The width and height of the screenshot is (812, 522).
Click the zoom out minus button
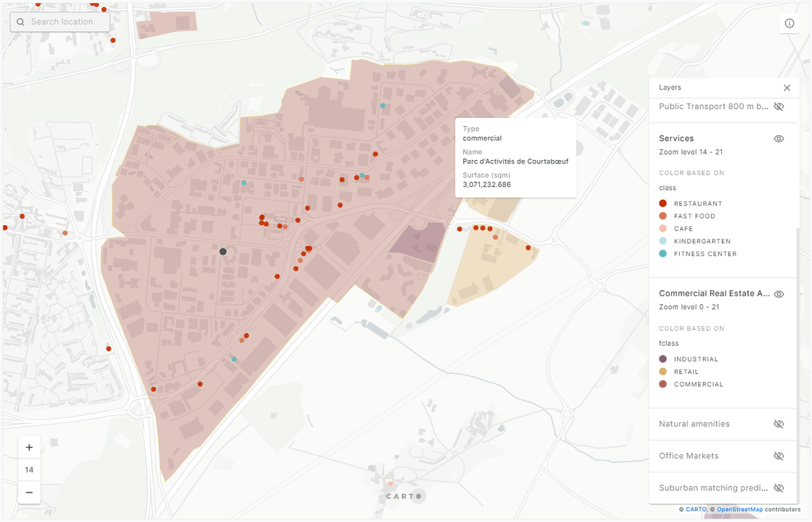(29, 492)
